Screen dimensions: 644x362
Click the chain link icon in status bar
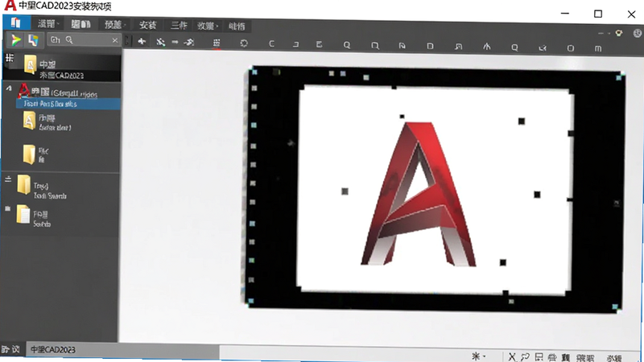pos(525,357)
